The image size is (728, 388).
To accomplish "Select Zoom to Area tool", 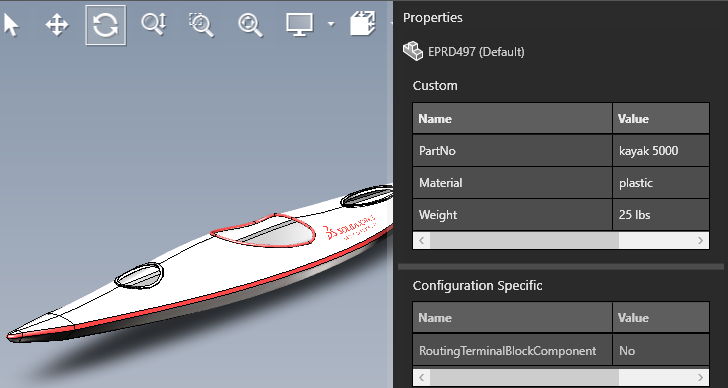I will (x=201, y=25).
